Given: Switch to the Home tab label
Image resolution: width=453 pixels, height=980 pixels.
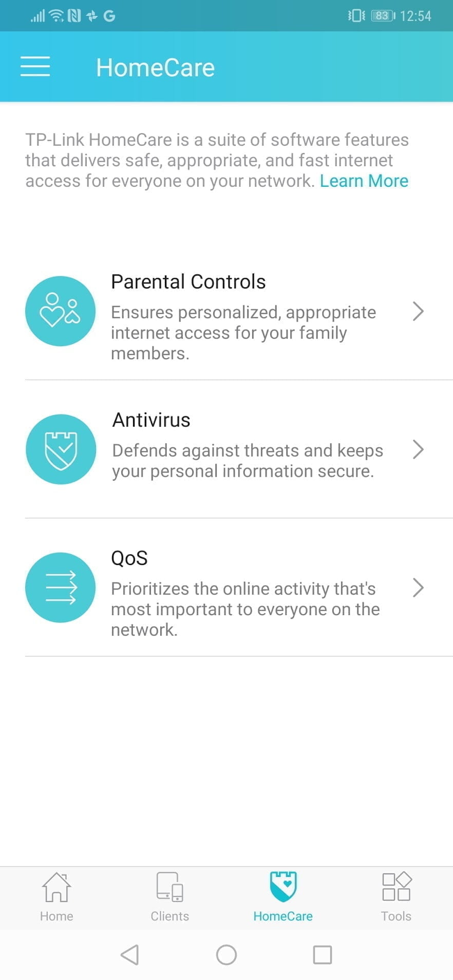Looking at the screenshot, I should tap(56, 916).
